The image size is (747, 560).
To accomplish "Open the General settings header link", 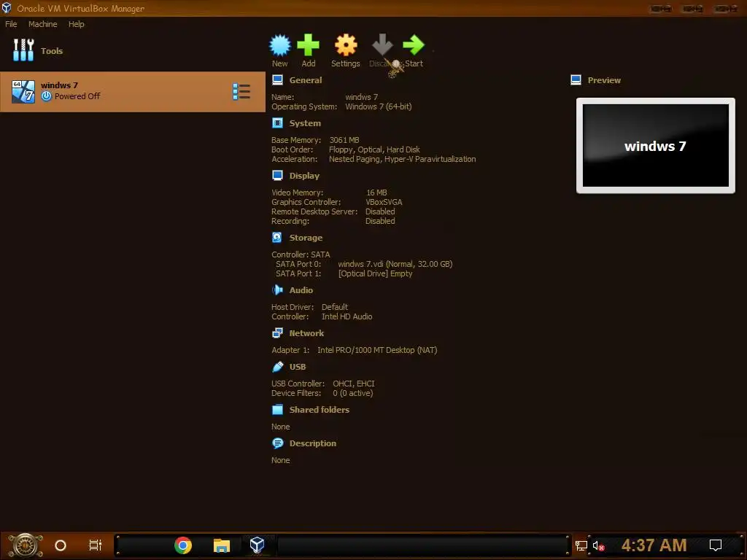I will pyautogui.click(x=306, y=80).
